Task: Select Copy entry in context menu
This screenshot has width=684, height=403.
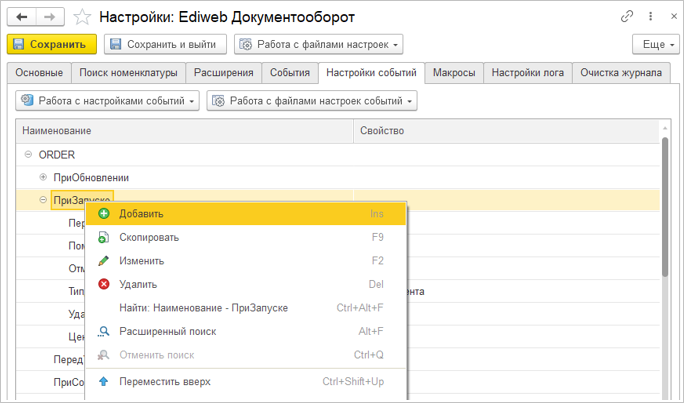Action: pos(149,237)
